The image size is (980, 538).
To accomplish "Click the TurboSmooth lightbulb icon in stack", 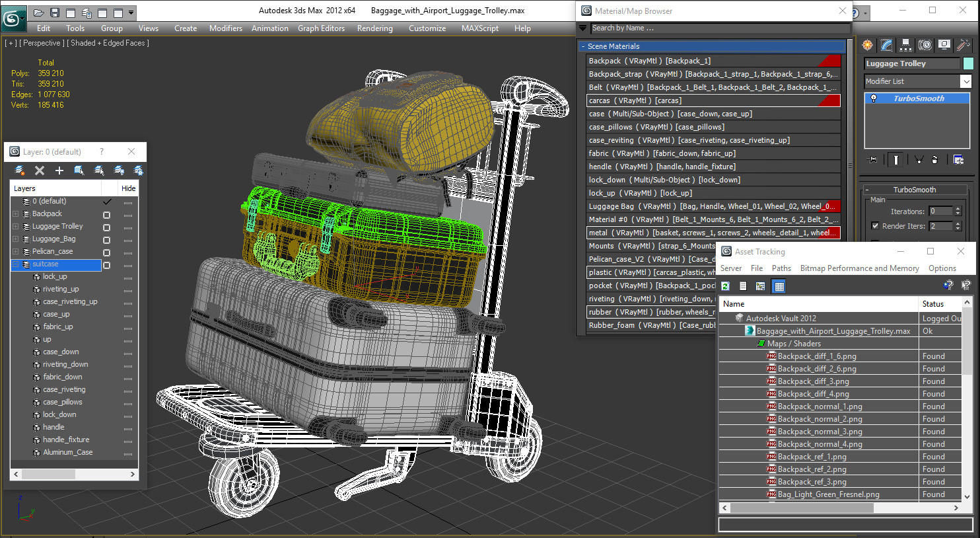I will pyautogui.click(x=874, y=98).
